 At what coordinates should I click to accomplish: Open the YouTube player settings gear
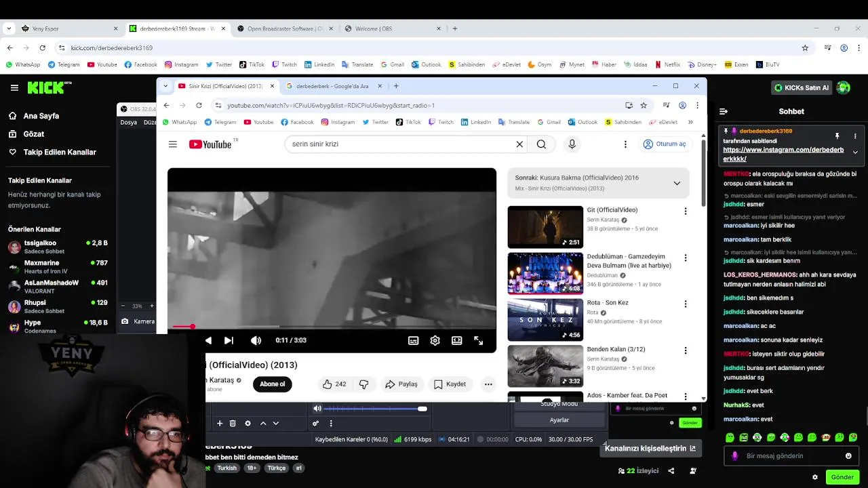435,340
